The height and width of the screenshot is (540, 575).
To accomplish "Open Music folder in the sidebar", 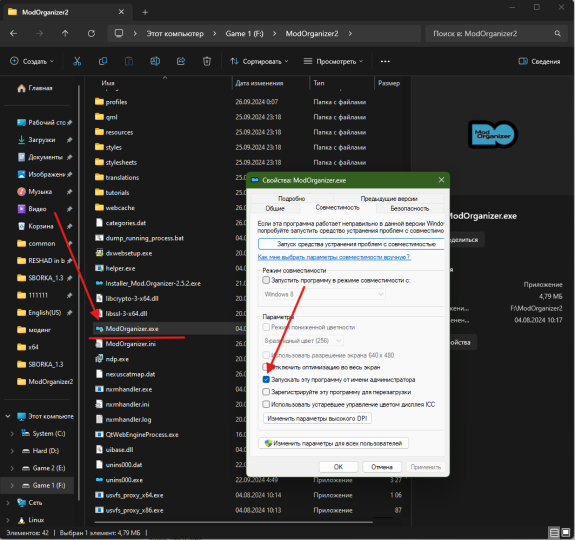I will click(40, 192).
